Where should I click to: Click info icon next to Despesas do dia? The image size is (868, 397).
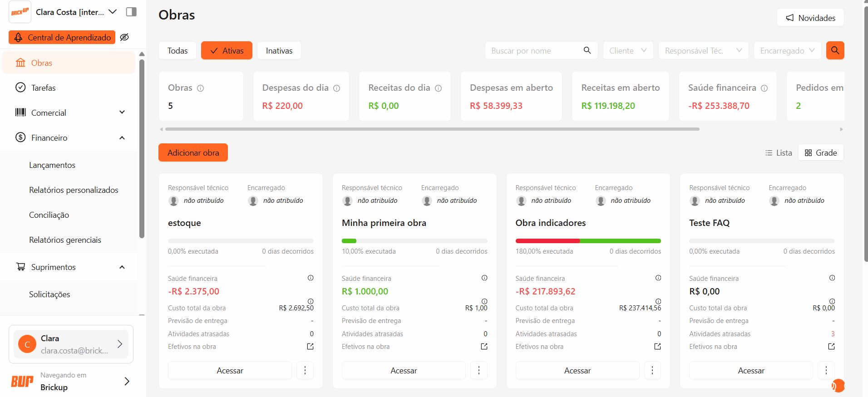[336, 88]
